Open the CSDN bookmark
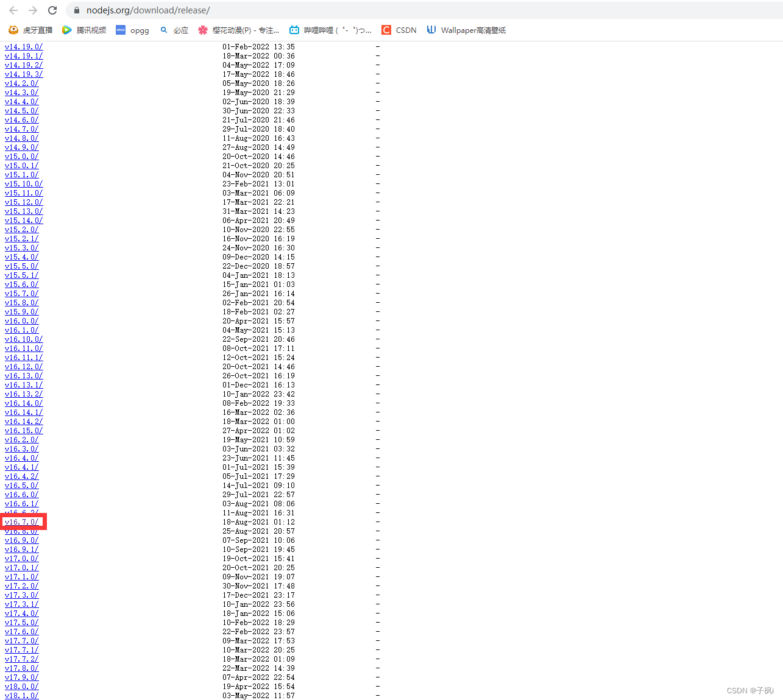This screenshot has height=700, width=783. 399,30
